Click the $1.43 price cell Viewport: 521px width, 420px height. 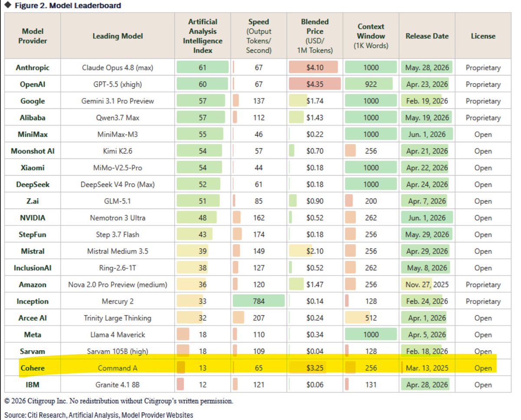[x=315, y=118]
